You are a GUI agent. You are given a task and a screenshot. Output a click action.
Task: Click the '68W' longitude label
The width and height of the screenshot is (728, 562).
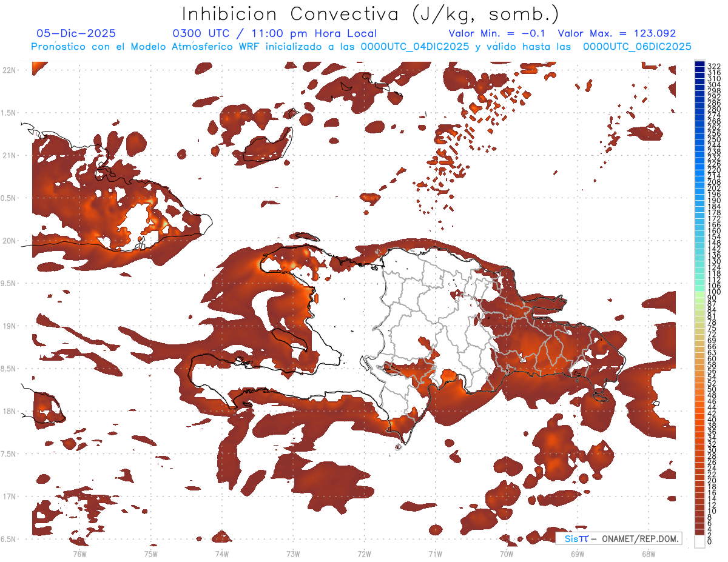tap(648, 554)
